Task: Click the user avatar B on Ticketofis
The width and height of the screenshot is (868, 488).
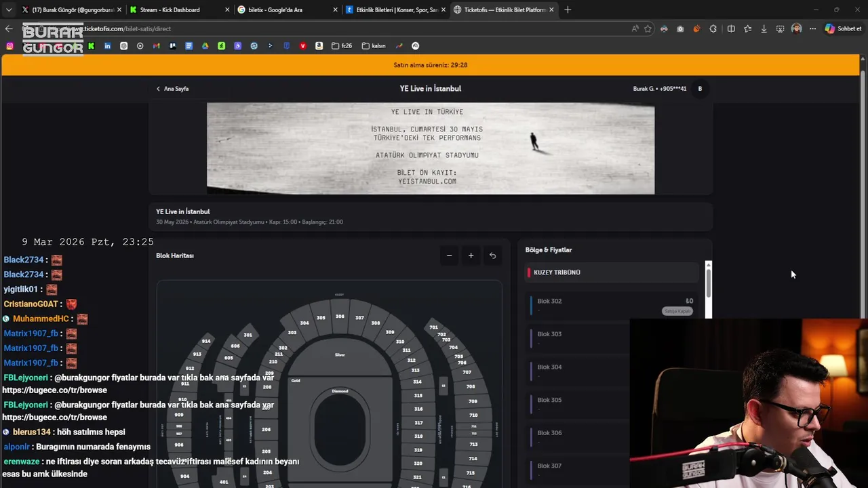Action: 700,89
